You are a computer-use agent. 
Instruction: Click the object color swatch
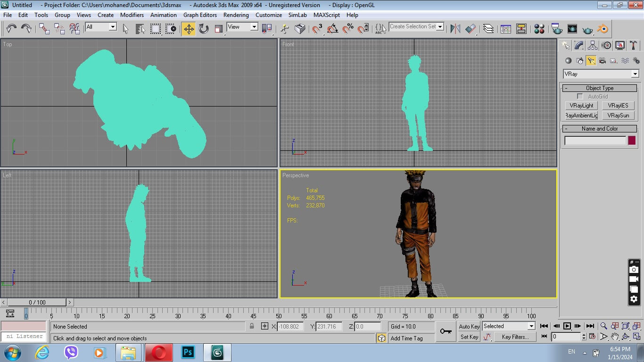tap(631, 140)
